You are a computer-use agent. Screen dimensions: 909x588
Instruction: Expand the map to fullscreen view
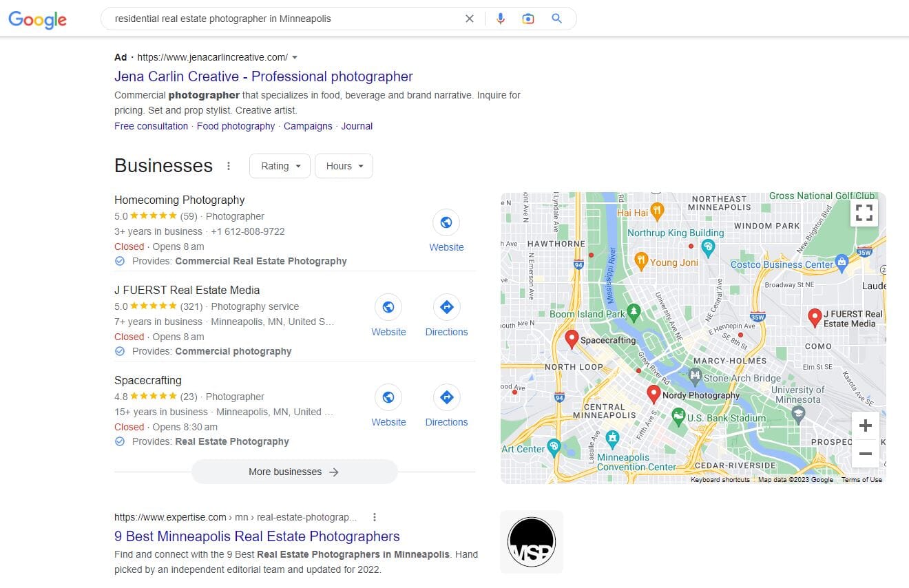tap(864, 213)
